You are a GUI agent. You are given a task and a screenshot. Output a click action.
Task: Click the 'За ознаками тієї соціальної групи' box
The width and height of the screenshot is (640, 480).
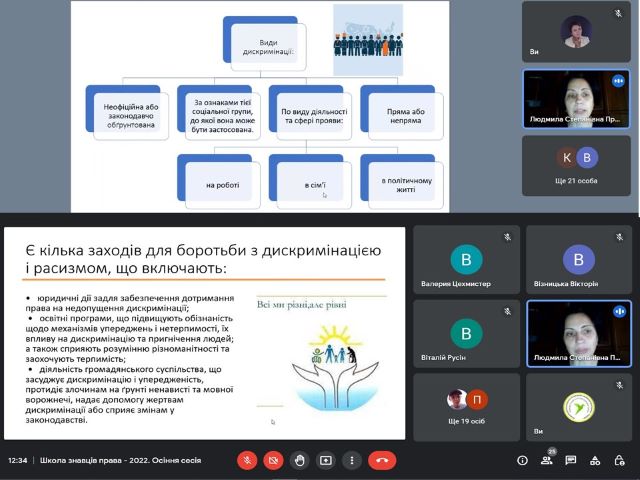point(222,116)
